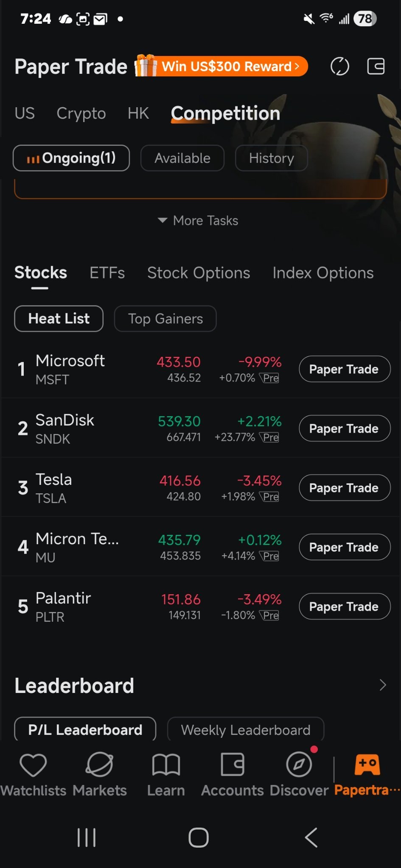This screenshot has width=401, height=868.
Task: Open Leaderboard chevron arrow
Action: [383, 685]
